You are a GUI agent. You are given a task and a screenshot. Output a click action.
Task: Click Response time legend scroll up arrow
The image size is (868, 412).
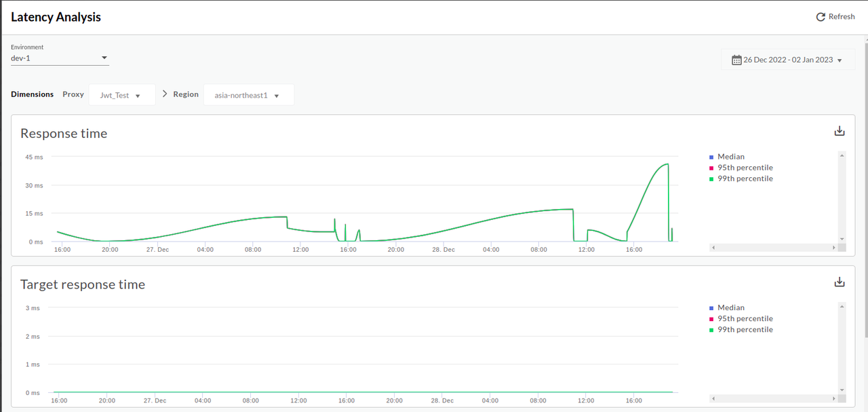point(842,155)
